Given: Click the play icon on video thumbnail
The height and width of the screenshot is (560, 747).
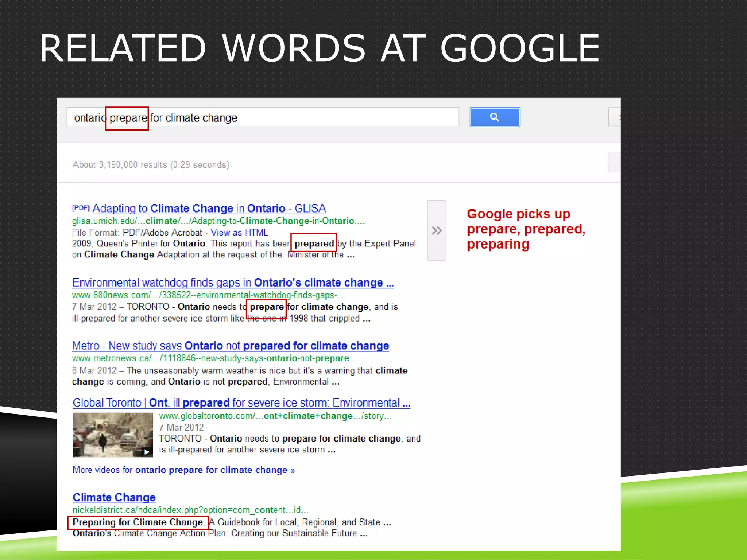Looking at the screenshot, I should pos(147,452).
